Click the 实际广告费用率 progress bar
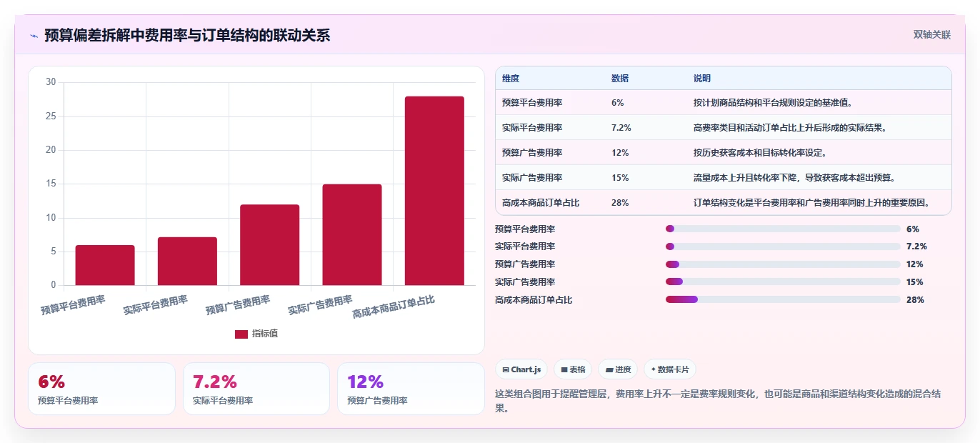This screenshot has width=980, height=443. (783, 282)
